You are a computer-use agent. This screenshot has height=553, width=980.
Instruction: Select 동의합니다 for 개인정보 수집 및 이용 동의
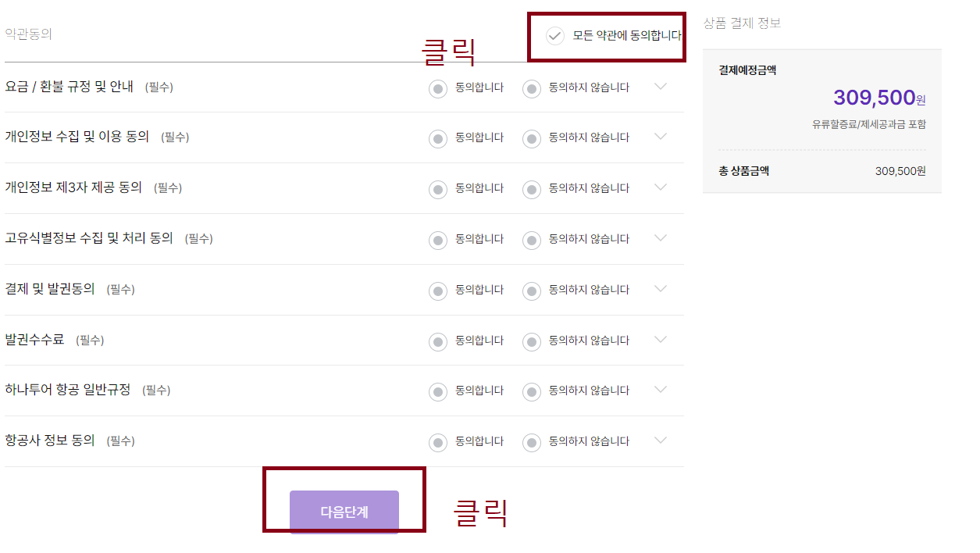click(x=438, y=138)
